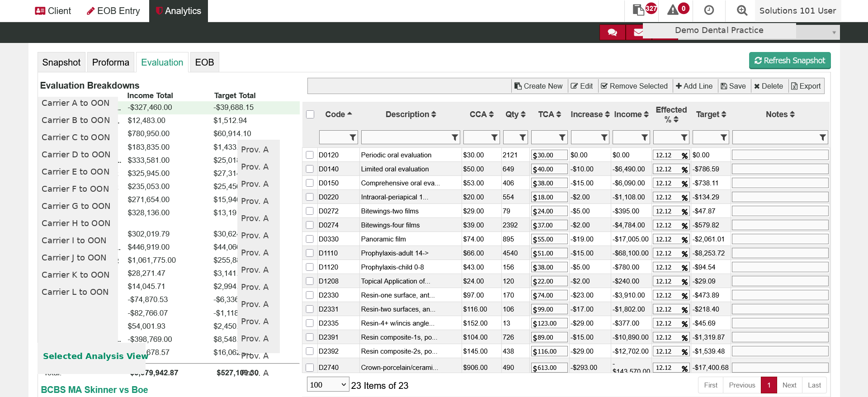The height and width of the screenshot is (397, 868).
Task: Click the TCA field for D0140 row
Action: pyautogui.click(x=549, y=169)
